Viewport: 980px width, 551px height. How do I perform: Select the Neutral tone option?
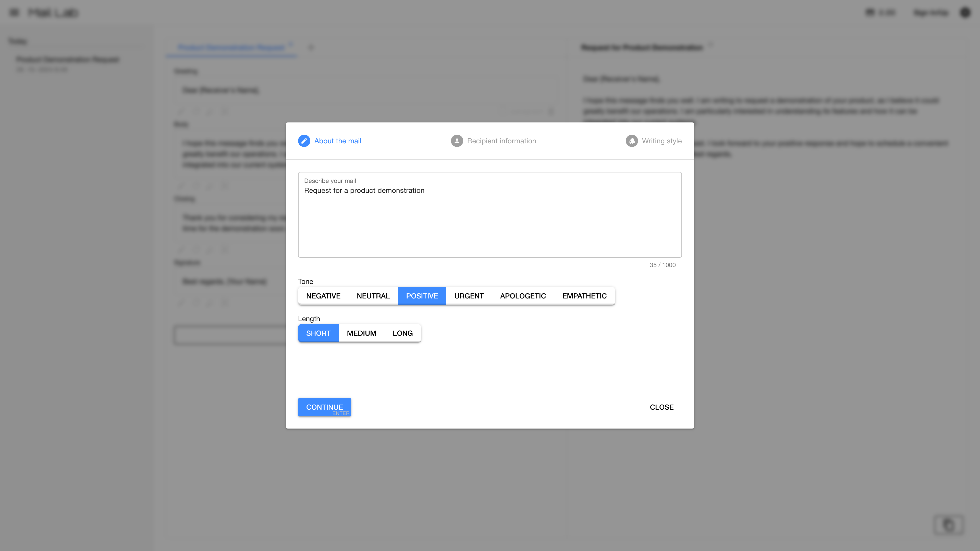(373, 296)
